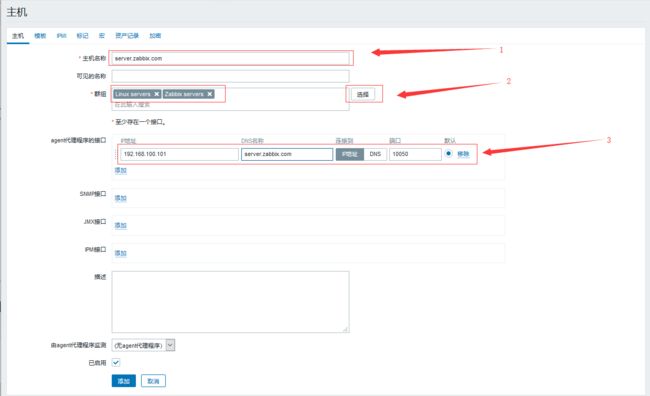Switch to the IPMI tab
650x396 pixels.
point(61,36)
